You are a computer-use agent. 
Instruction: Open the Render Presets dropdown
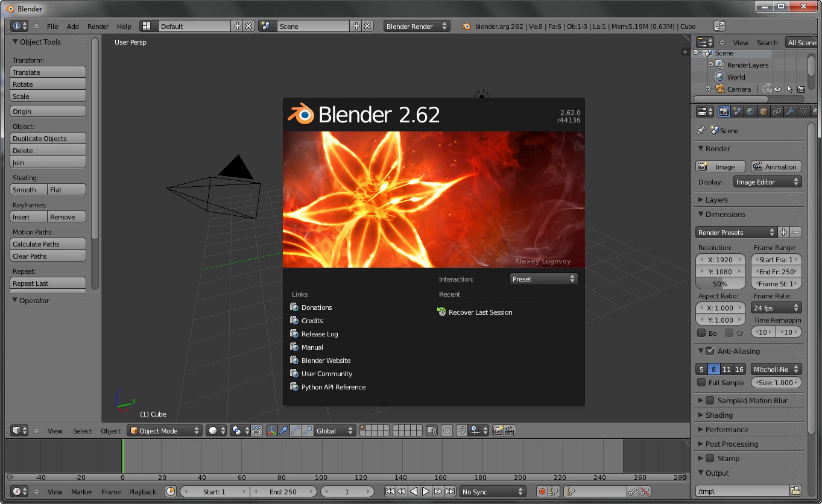(736, 232)
